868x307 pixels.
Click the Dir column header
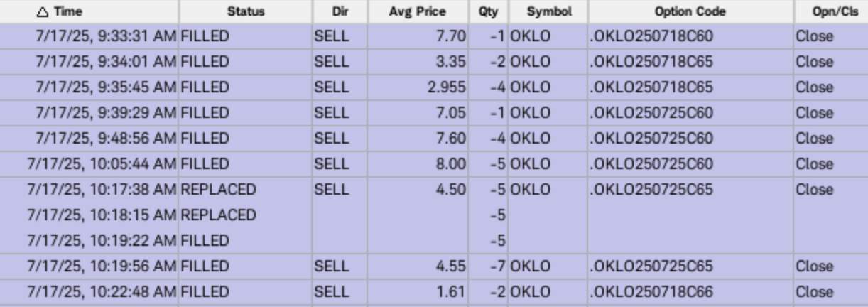(x=340, y=11)
